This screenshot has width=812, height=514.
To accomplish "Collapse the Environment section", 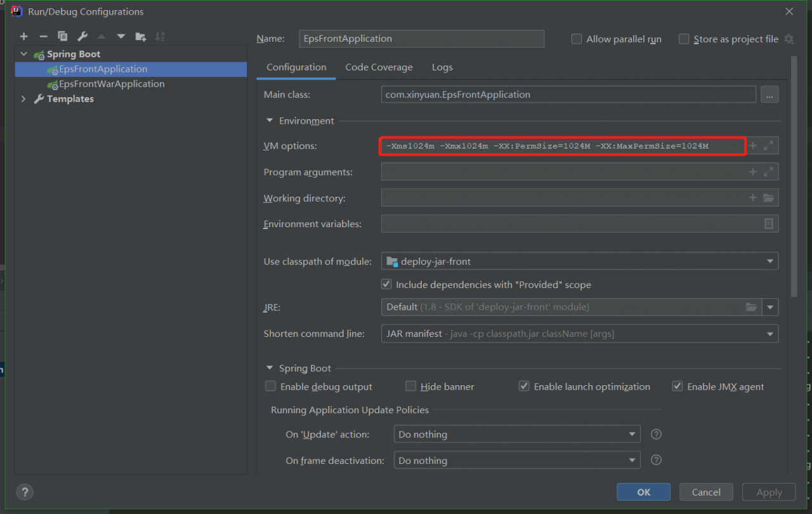I will coord(270,121).
